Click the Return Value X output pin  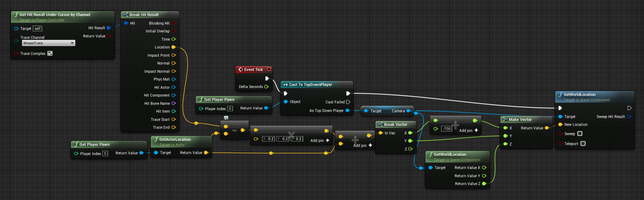tap(484, 168)
